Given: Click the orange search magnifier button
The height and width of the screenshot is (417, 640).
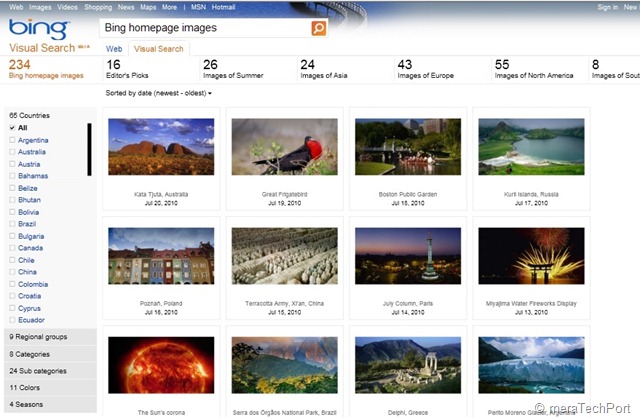Looking at the screenshot, I should (319, 28).
